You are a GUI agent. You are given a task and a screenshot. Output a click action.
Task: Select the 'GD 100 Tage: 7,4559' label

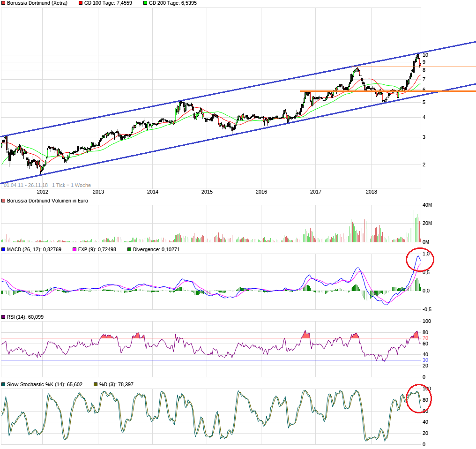click(108, 3)
